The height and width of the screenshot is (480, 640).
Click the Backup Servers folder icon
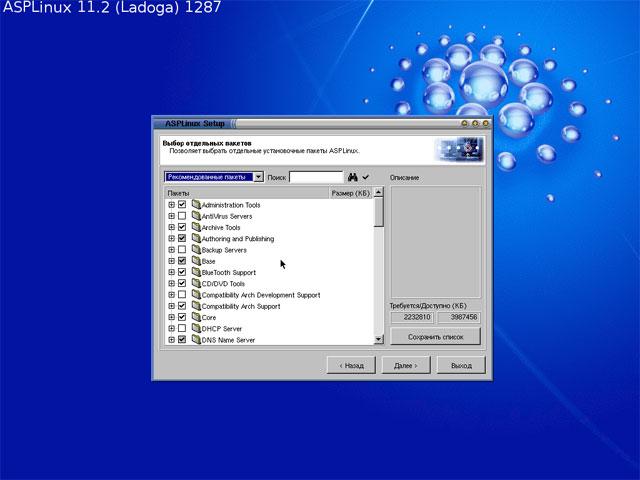click(196, 249)
